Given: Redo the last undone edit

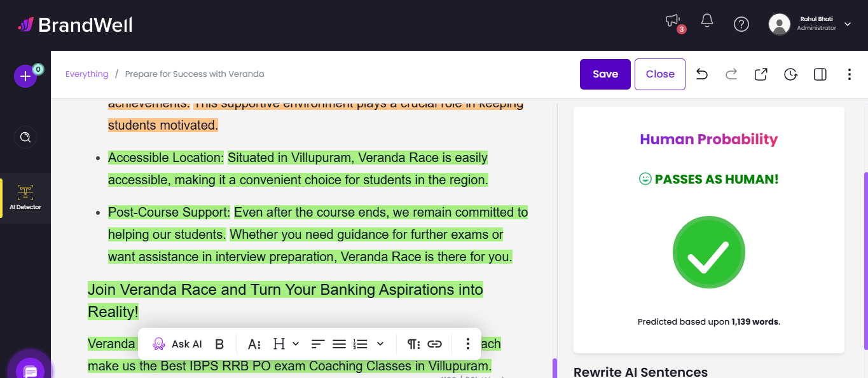Looking at the screenshot, I should (x=731, y=74).
